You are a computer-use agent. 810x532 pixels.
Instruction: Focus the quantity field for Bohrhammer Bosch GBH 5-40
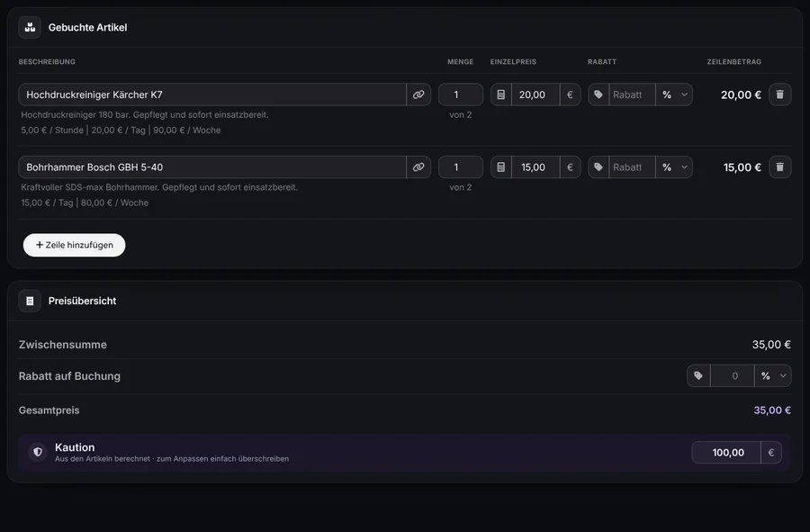461,167
